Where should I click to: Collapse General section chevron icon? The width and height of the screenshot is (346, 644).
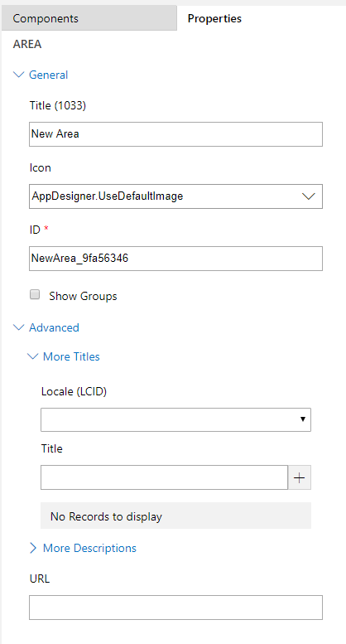click(x=19, y=75)
